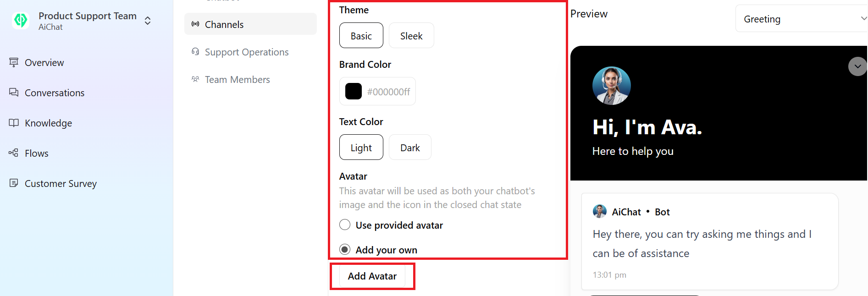Select the Channels settings icon
This screenshot has width=868, height=296.
(195, 24)
